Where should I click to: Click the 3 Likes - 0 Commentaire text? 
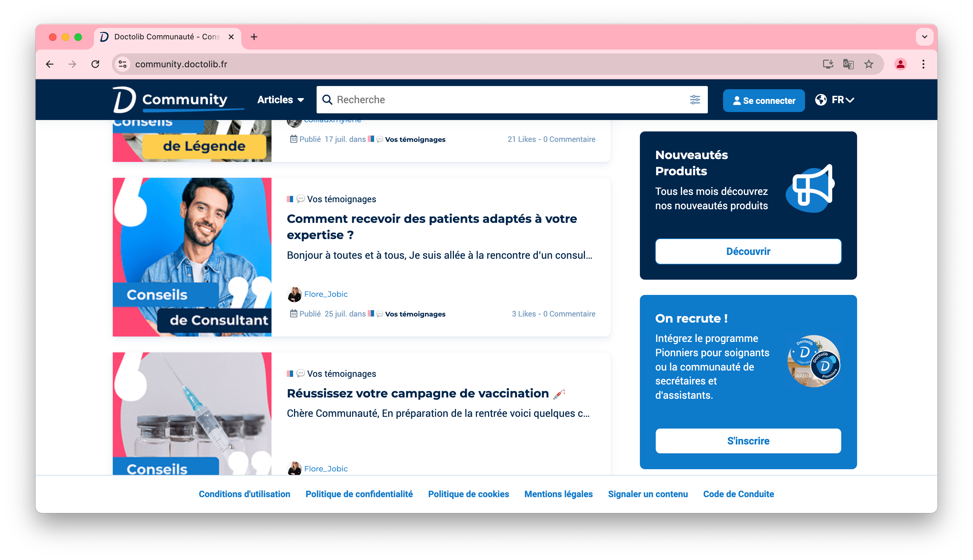553,314
